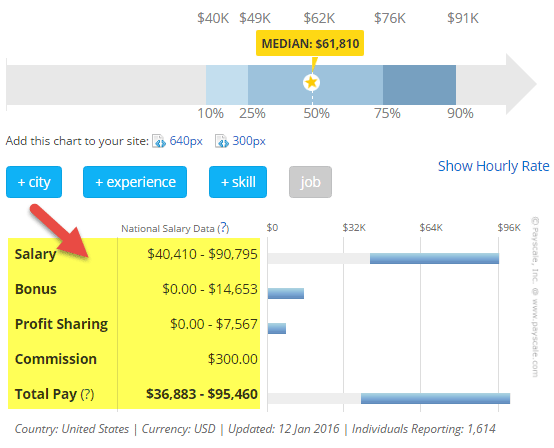554x448 pixels.
Task: Click the 50% percentile label
Action: pyautogui.click(x=317, y=113)
